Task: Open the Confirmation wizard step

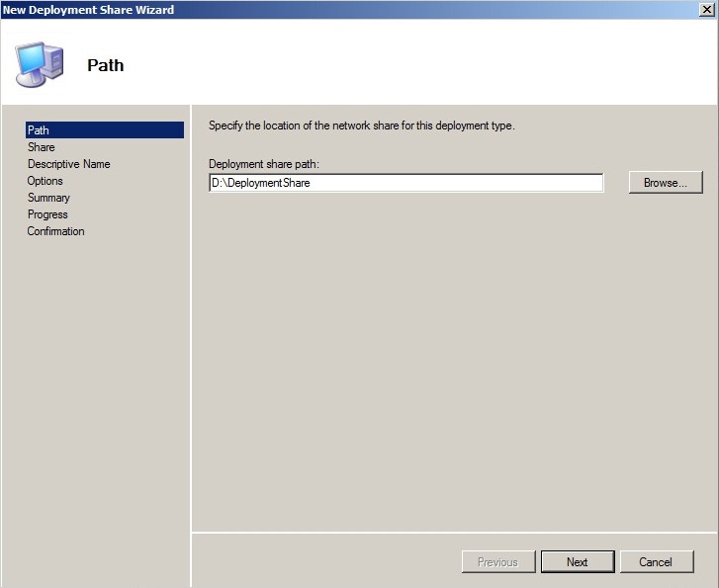Action: click(55, 231)
